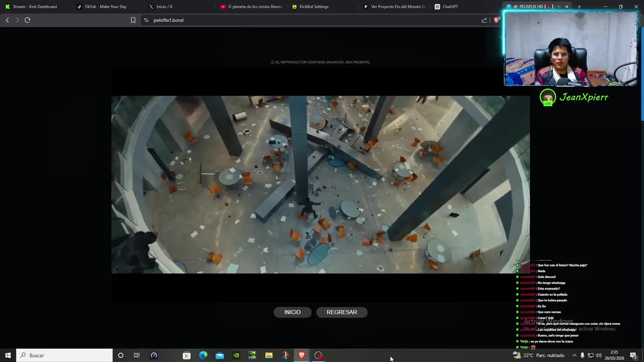Open the notification center icon

(x=633, y=355)
